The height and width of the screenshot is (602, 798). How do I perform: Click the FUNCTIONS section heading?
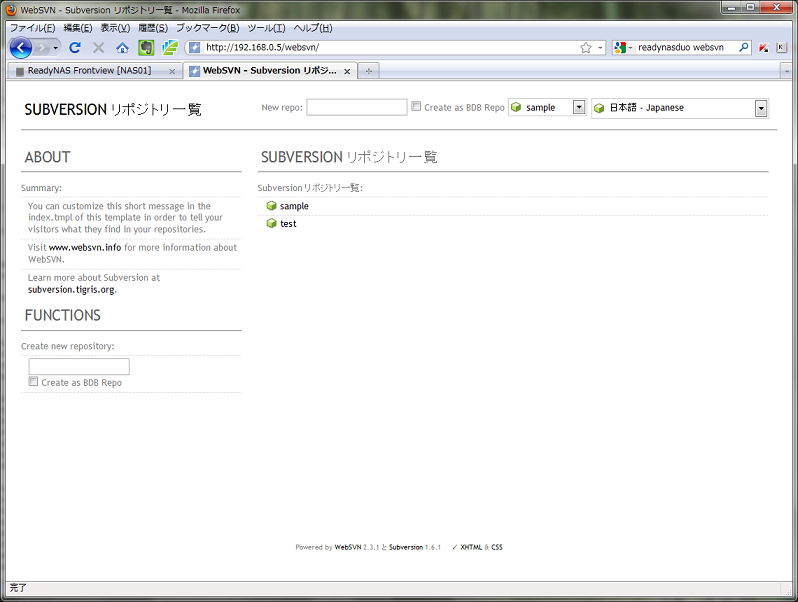tap(63, 316)
